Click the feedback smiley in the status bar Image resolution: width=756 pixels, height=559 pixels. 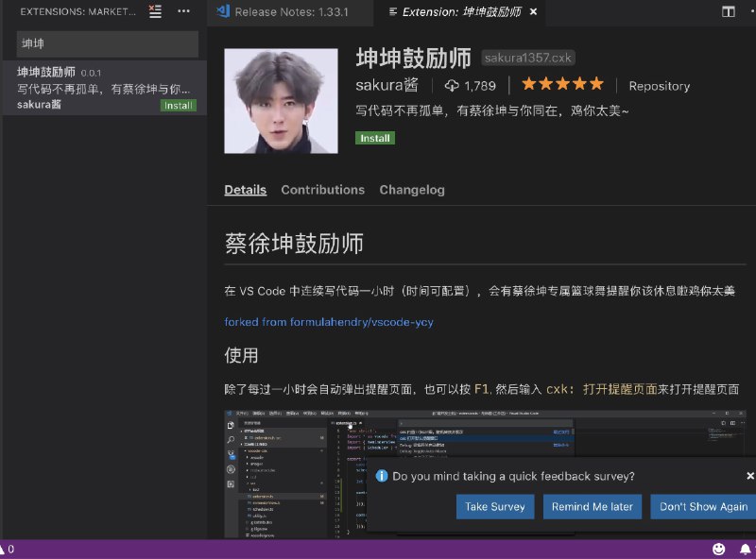pos(717,549)
